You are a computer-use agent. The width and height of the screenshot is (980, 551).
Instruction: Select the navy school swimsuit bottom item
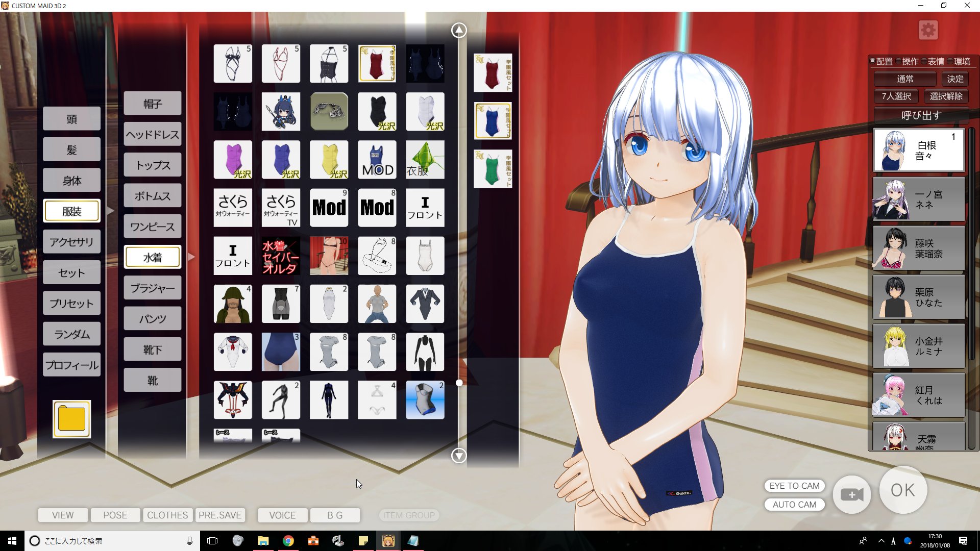pos(281,352)
